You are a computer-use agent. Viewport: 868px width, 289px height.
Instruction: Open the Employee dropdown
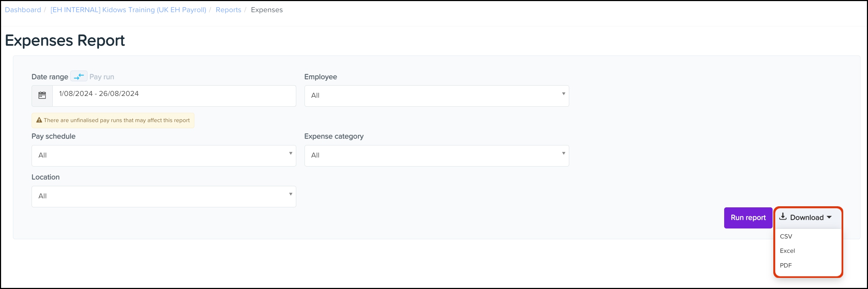tap(437, 96)
